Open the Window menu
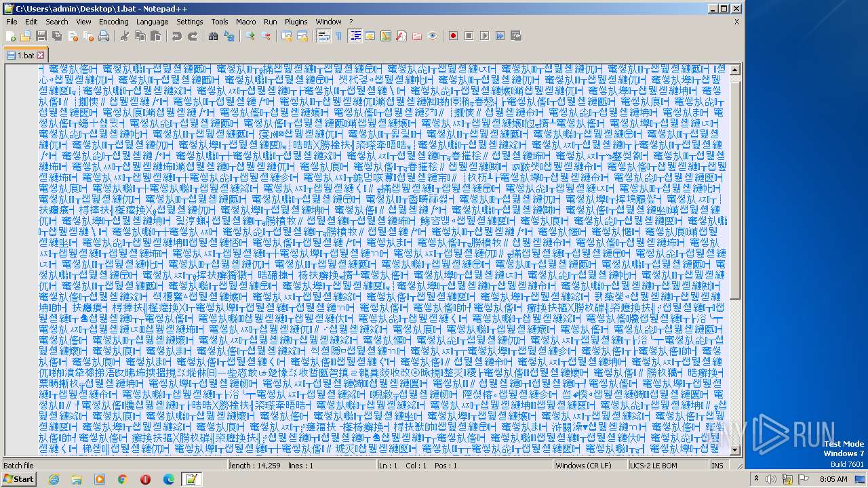The image size is (868, 488). (329, 22)
